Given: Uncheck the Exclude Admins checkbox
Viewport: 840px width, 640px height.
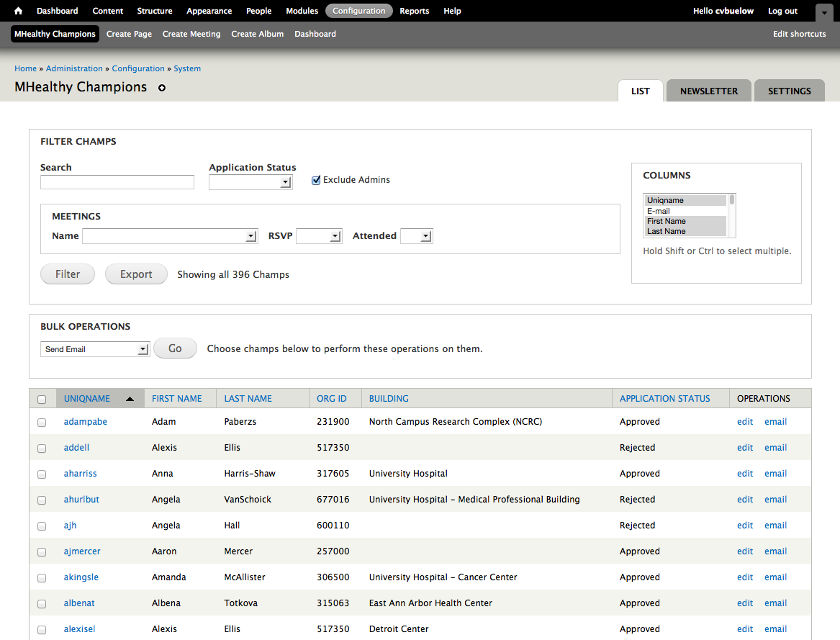Looking at the screenshot, I should tap(316, 180).
